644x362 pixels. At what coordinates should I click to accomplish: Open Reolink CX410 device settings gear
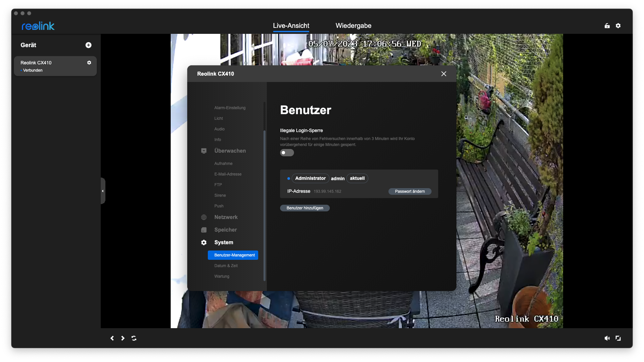89,63
